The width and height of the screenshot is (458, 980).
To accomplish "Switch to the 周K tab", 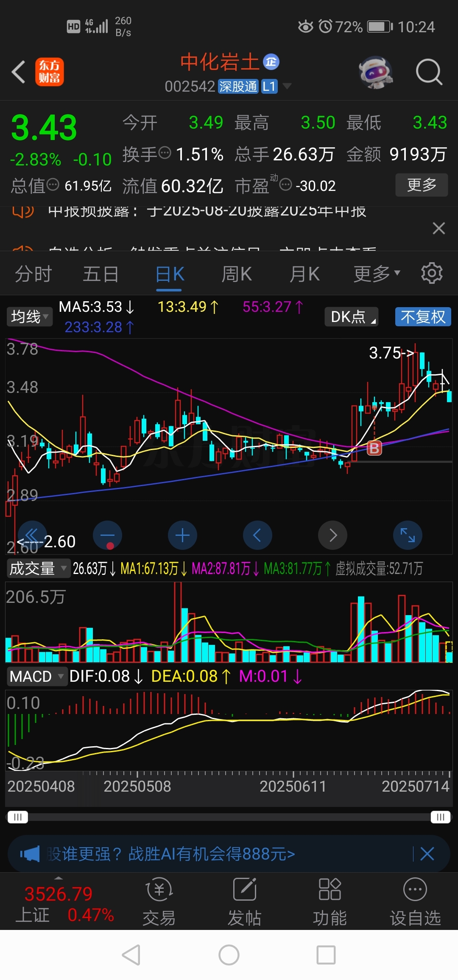I will [237, 274].
